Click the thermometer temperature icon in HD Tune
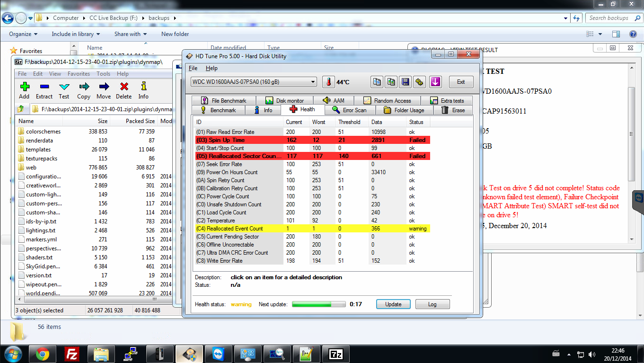 tap(328, 82)
